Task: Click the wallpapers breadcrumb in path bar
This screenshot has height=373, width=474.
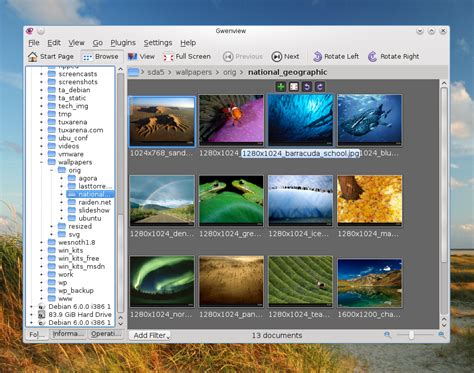Action: (194, 72)
